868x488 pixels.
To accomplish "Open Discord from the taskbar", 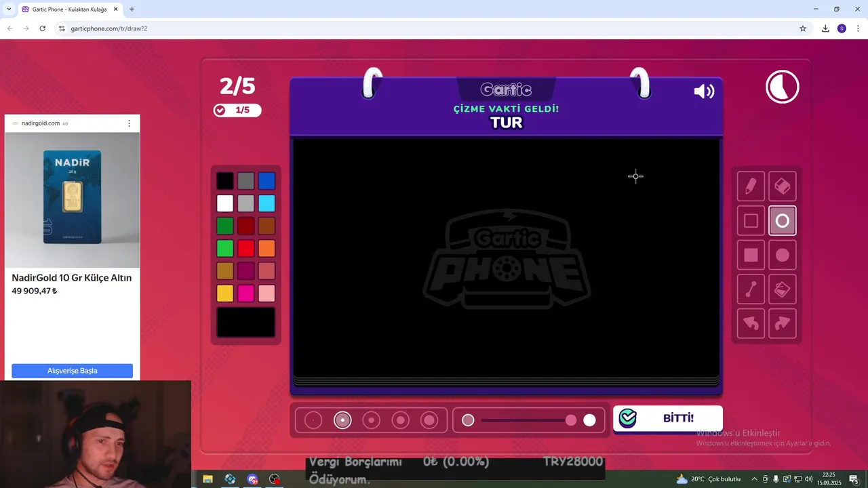I will [x=252, y=479].
